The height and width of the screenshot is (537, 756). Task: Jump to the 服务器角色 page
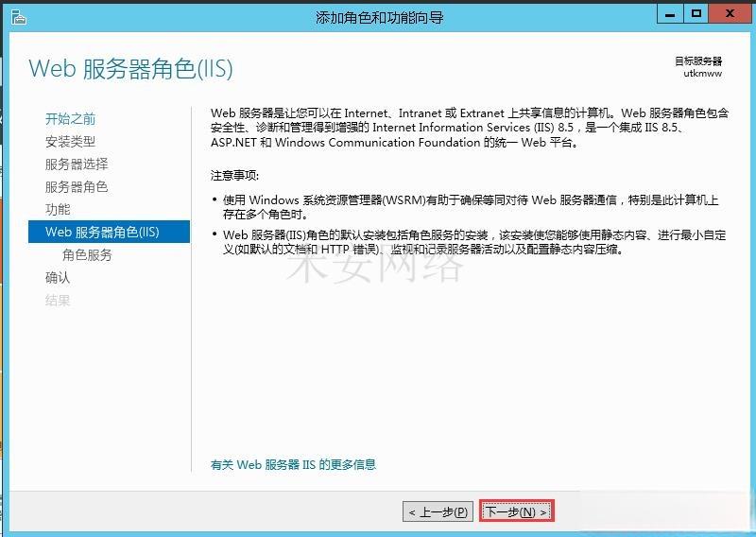[76, 187]
